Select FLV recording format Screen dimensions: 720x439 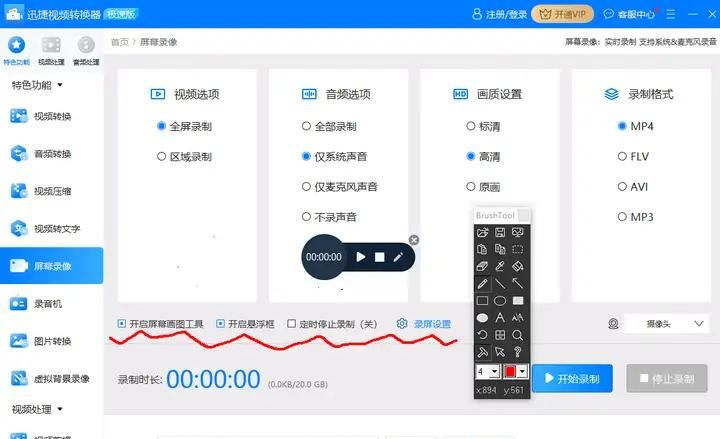(x=633, y=157)
